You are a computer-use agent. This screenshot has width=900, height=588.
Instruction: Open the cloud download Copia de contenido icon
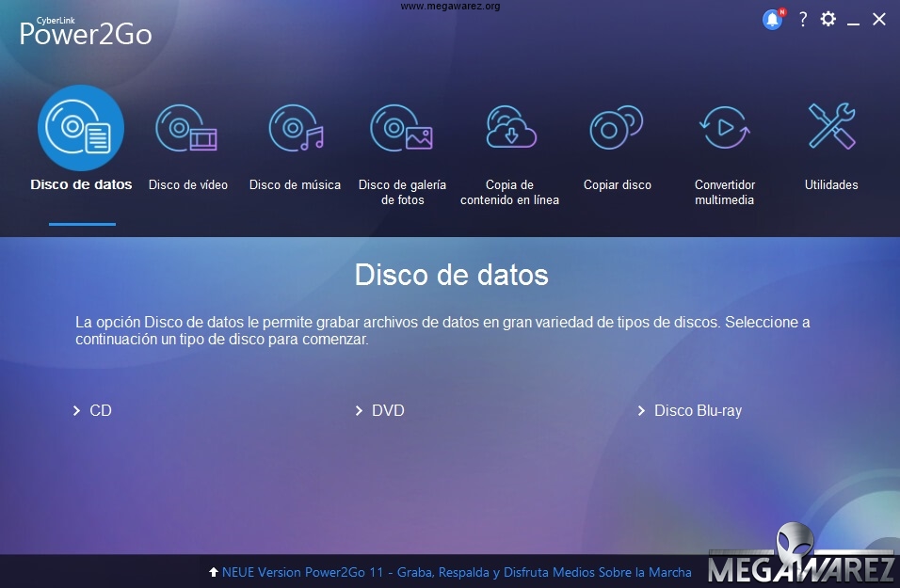point(511,127)
